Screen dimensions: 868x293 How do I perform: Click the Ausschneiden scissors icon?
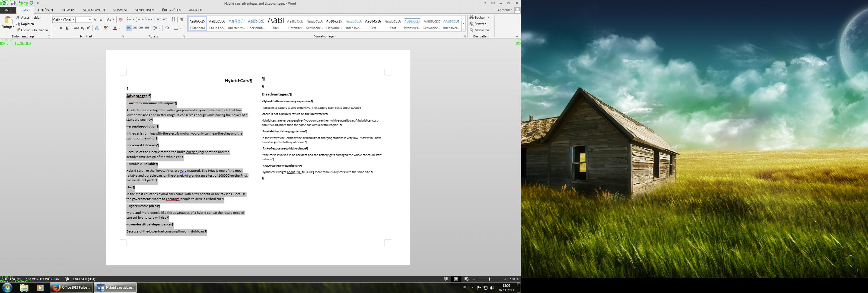pyautogui.click(x=18, y=18)
